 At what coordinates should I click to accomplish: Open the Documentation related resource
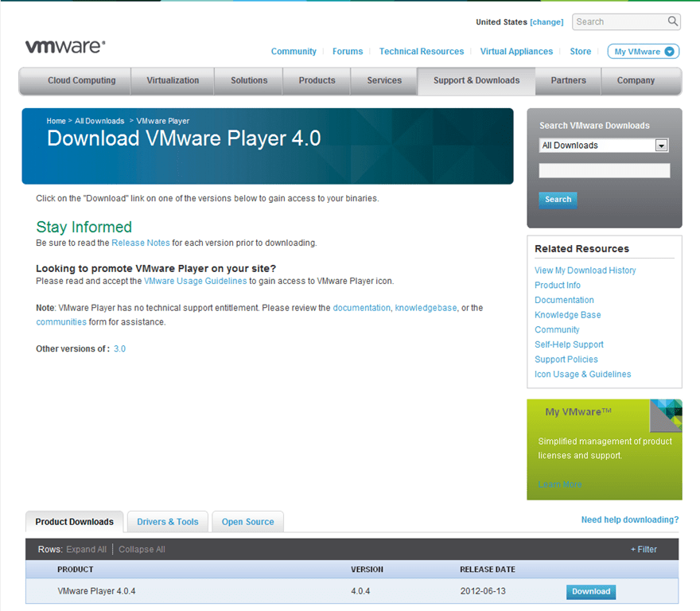coord(564,300)
